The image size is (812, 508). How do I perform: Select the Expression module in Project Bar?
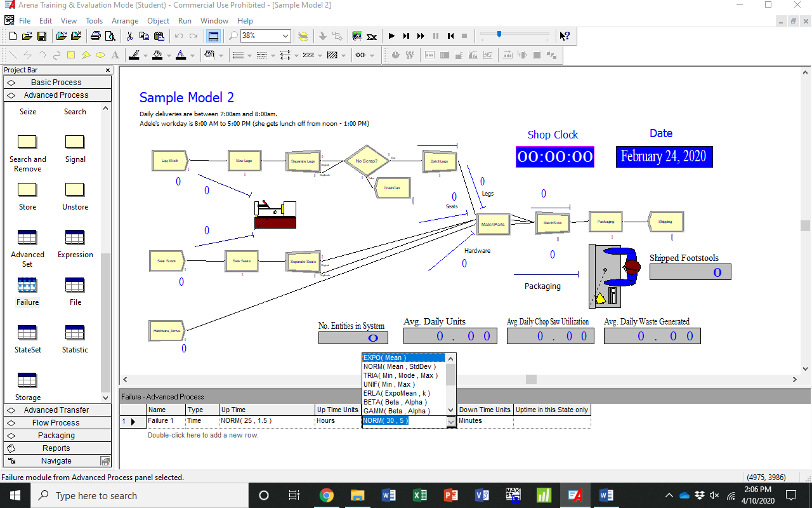[x=75, y=237]
